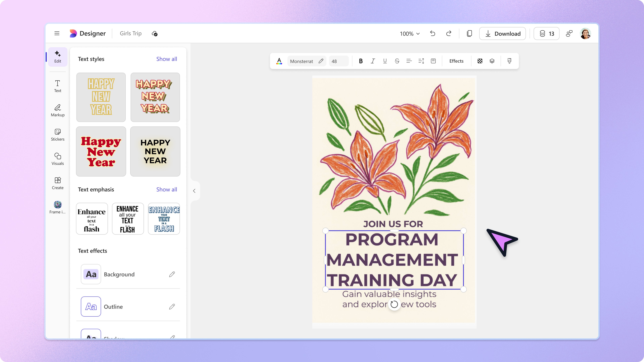The width and height of the screenshot is (644, 362).
Task: Click the undo arrow icon
Action: (x=433, y=34)
